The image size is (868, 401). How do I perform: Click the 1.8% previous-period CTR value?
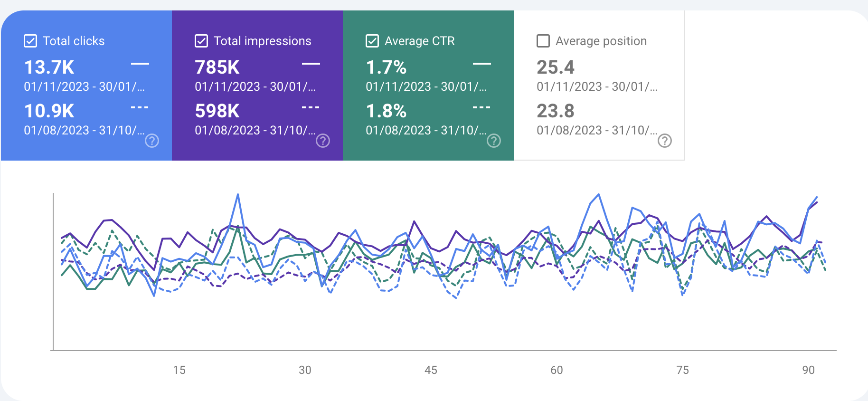click(386, 111)
